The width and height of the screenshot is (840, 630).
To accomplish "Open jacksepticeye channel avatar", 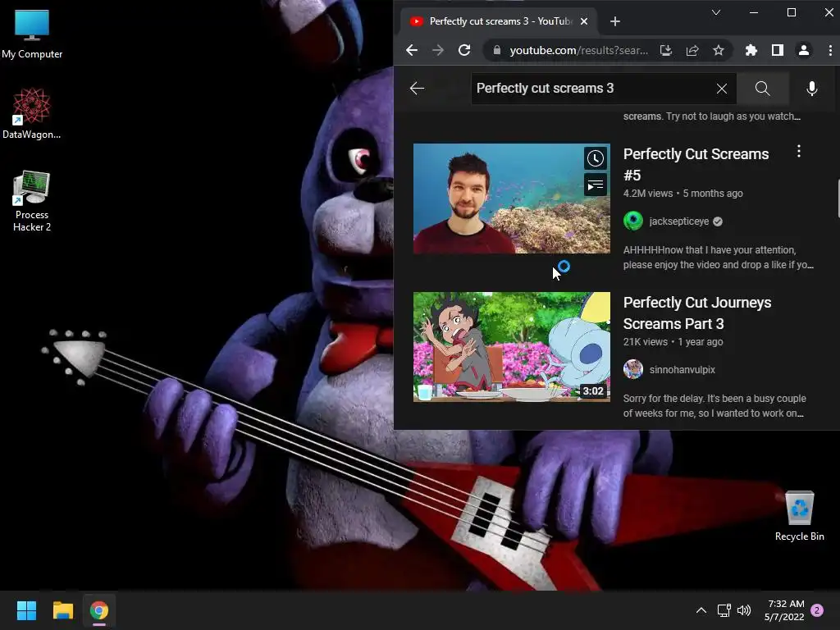I will pyautogui.click(x=633, y=221).
